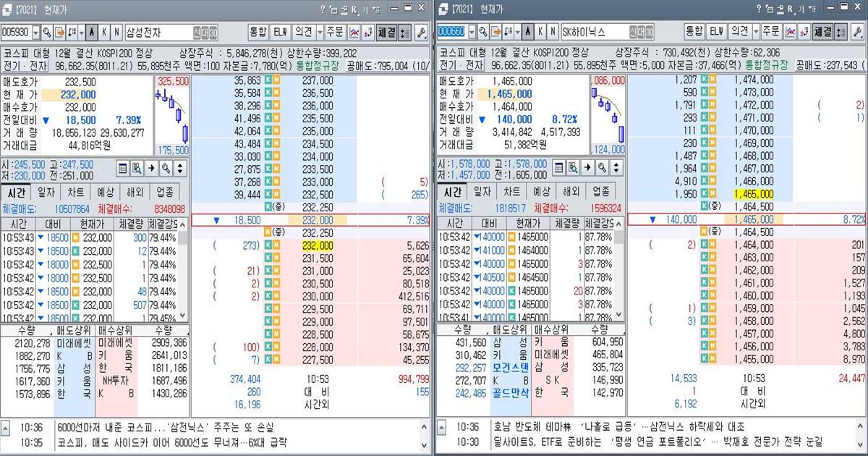The height and width of the screenshot is (456, 868).
Task: Expand stock code dropdown in SK Hynix window
Action: (472, 33)
